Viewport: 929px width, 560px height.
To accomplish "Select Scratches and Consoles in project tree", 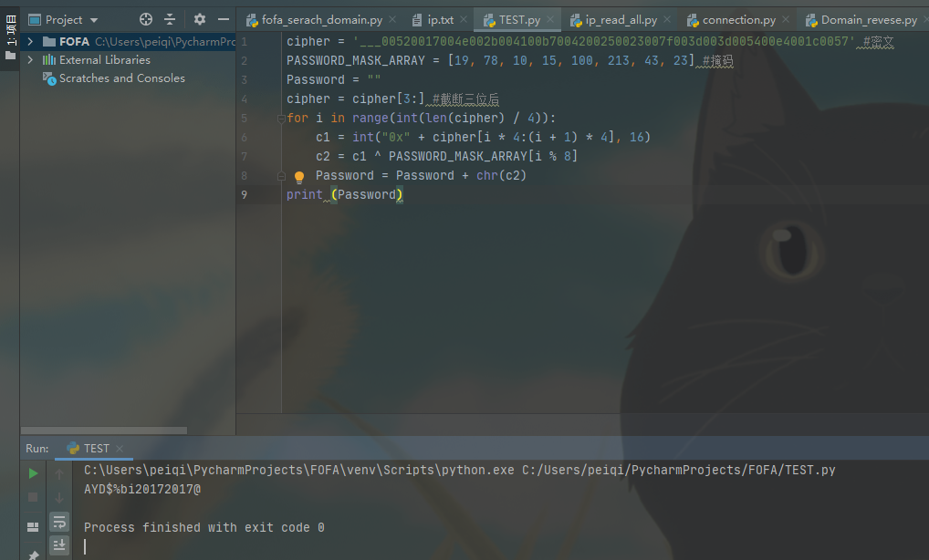I will pyautogui.click(x=121, y=78).
